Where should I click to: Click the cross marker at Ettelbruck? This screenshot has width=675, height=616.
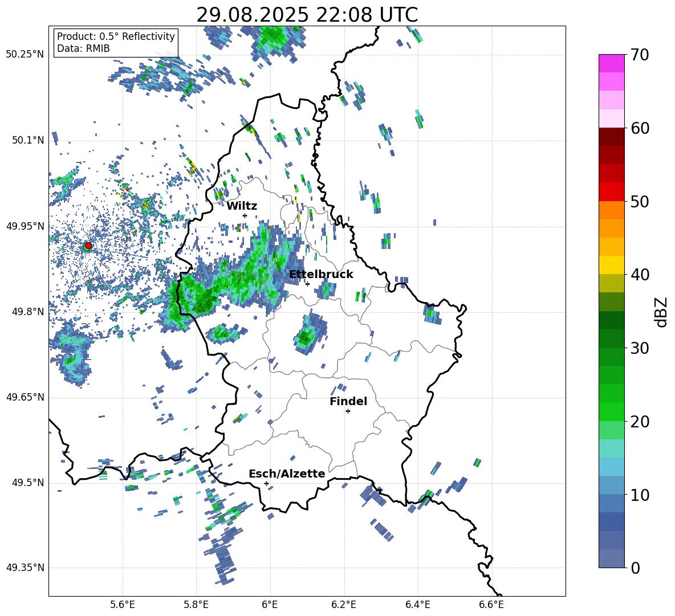click(307, 284)
